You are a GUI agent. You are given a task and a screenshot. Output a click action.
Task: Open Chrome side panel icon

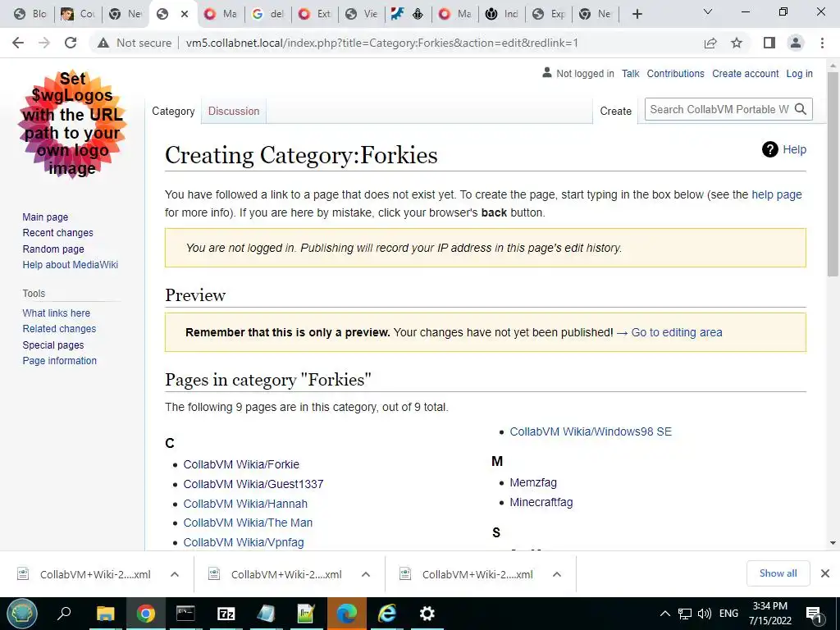coord(769,43)
